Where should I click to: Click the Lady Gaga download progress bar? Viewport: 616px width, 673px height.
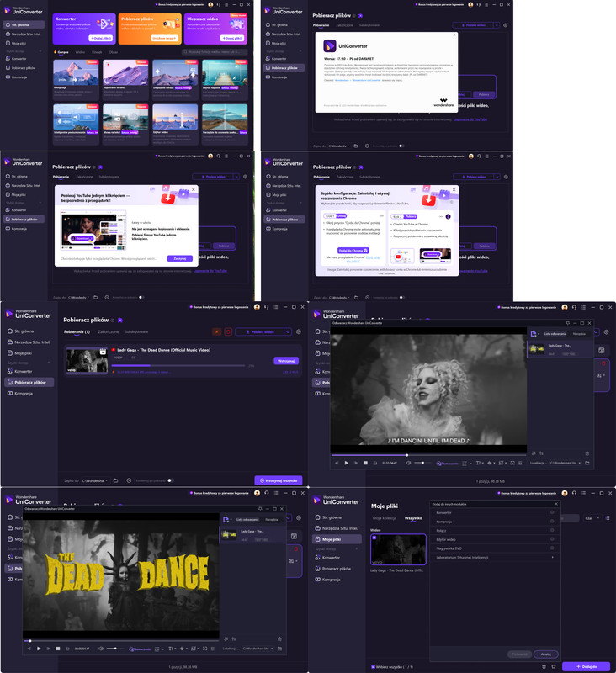tap(178, 366)
